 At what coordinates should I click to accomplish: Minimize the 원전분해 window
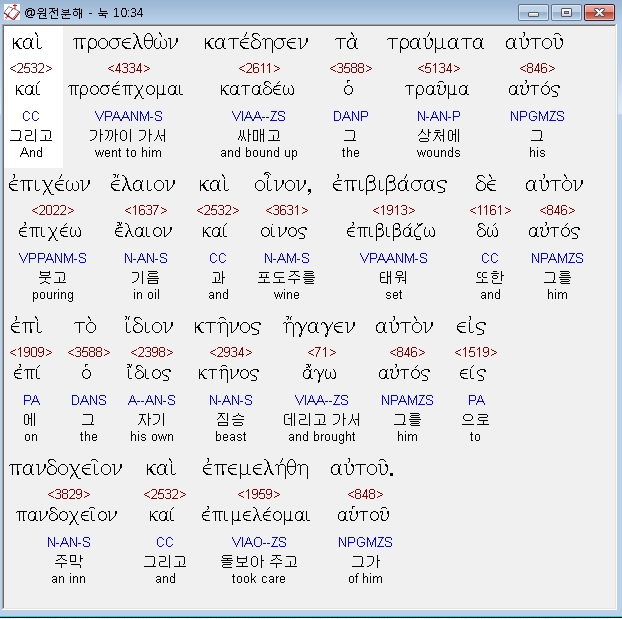click(x=533, y=13)
